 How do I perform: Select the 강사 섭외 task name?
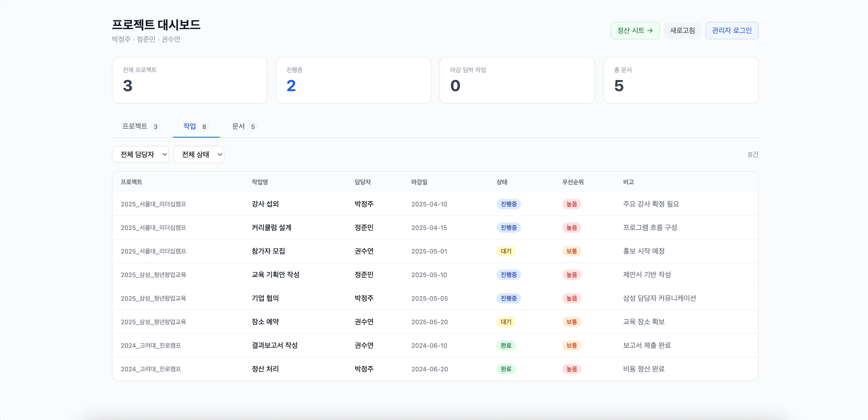[265, 204]
